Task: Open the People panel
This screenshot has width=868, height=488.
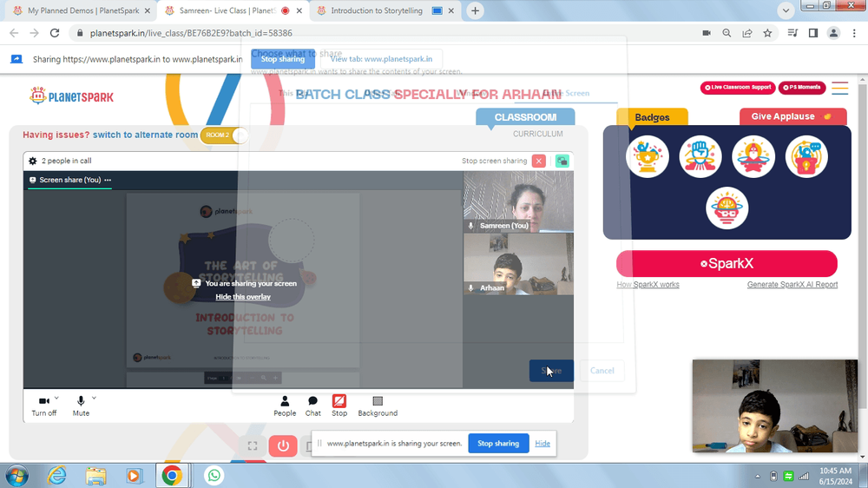Action: coord(285,406)
